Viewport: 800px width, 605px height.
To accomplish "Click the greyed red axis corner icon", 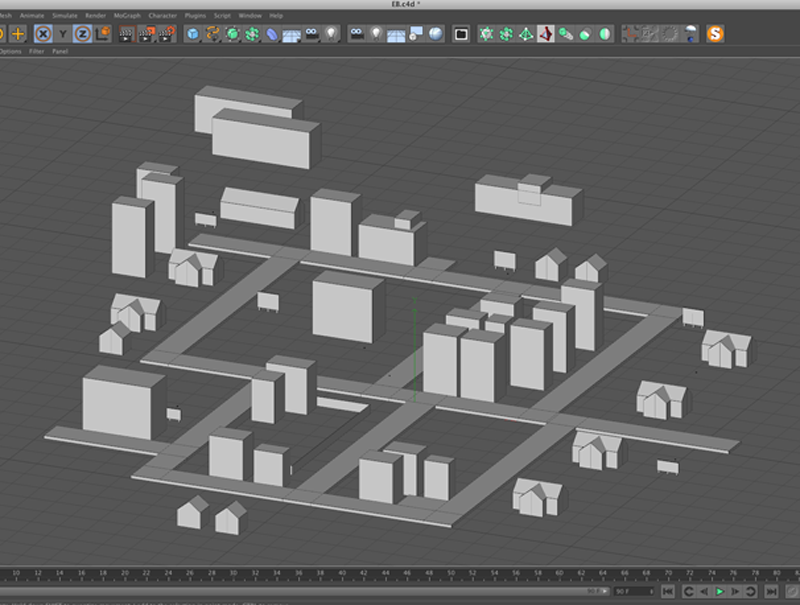I will coord(631,34).
